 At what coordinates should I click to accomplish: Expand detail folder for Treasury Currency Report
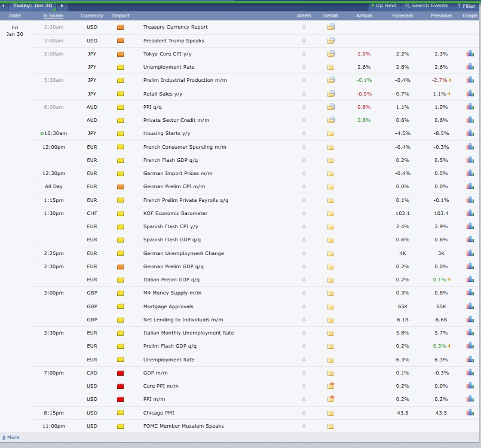[x=330, y=27]
